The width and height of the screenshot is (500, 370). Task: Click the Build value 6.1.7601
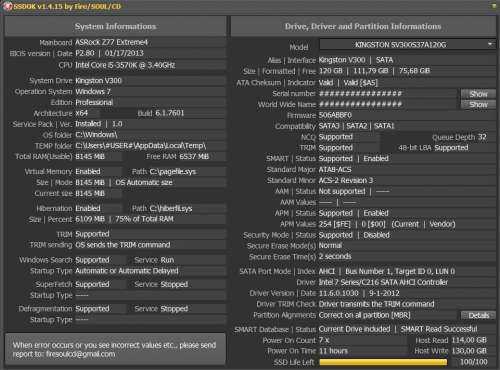coord(169,113)
